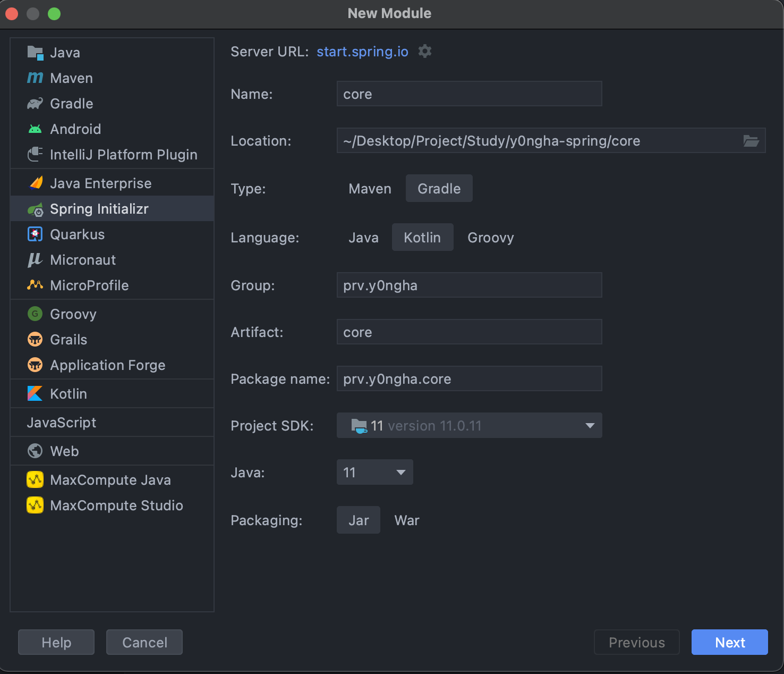Select Maven build type
This screenshot has height=674, width=784.
[370, 189]
